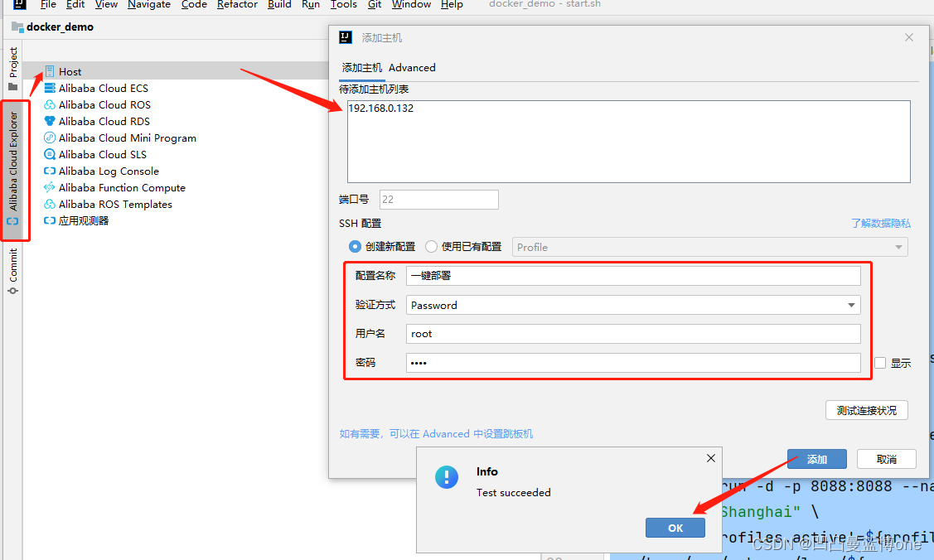Select Alibaba Cloud Mini Program in tree
The height and width of the screenshot is (560, 934).
[x=128, y=138]
